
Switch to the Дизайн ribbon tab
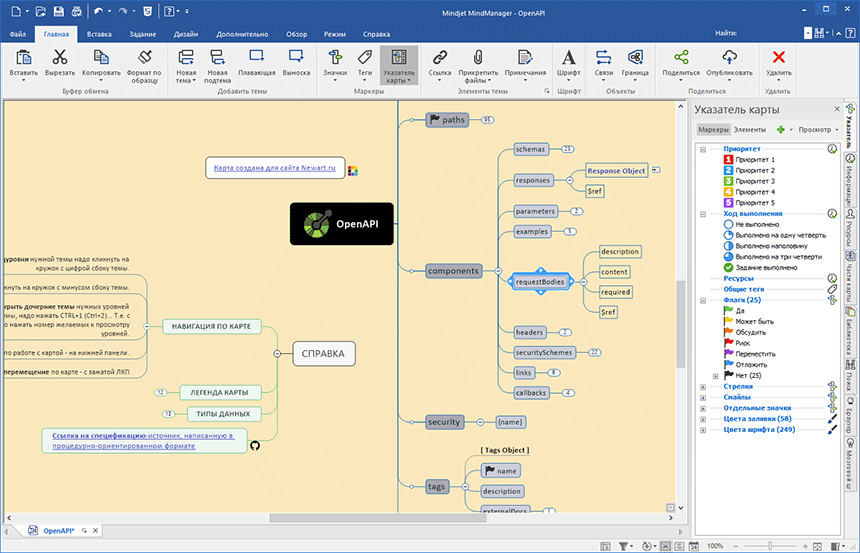pyautogui.click(x=186, y=34)
